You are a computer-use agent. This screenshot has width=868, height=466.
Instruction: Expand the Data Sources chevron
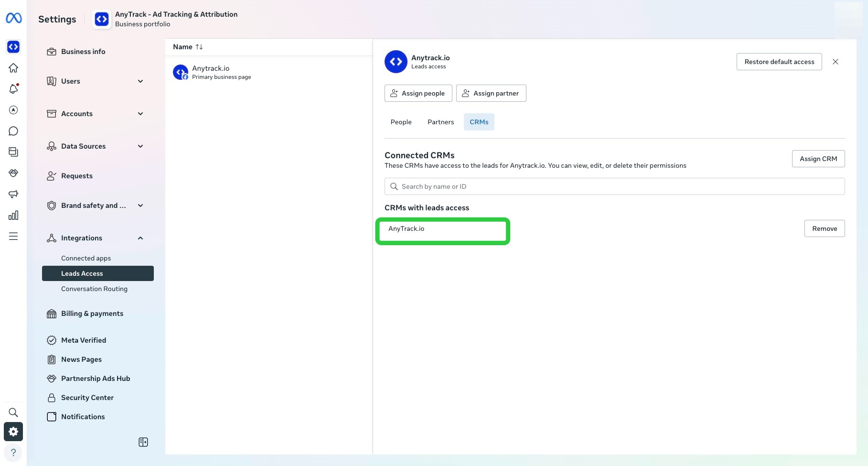pos(140,146)
